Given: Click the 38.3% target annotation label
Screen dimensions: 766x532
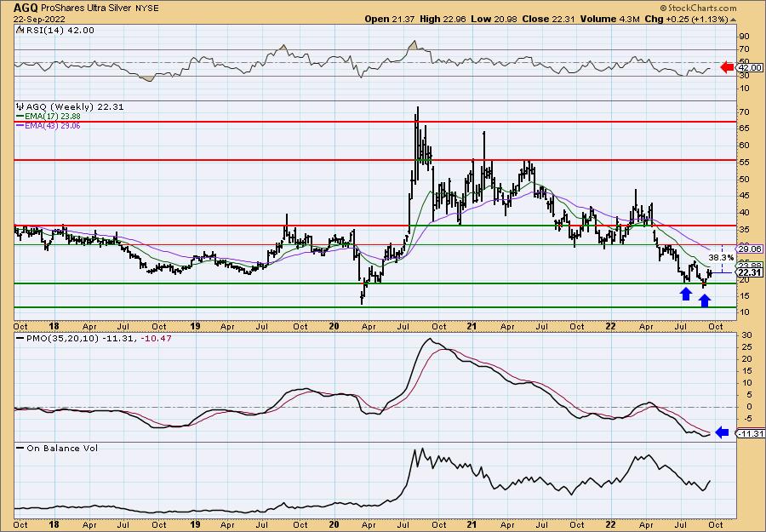Looking at the screenshot, I should tap(721, 257).
